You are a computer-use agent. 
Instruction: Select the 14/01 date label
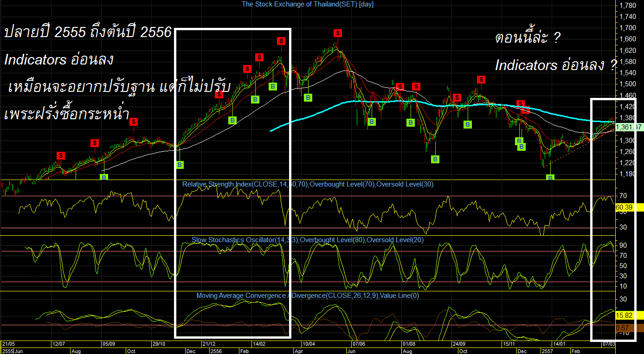click(559, 344)
